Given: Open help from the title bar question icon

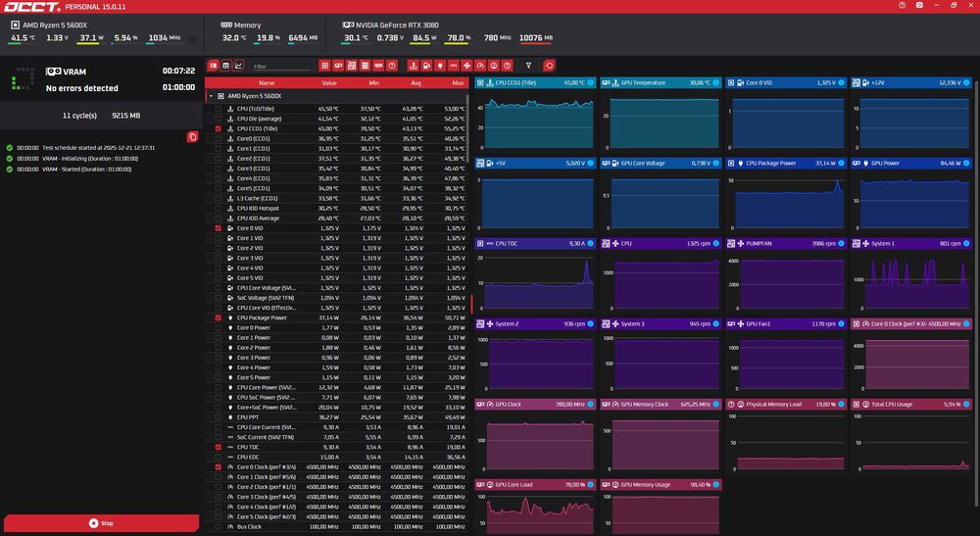Looking at the screenshot, I should coord(902,5).
